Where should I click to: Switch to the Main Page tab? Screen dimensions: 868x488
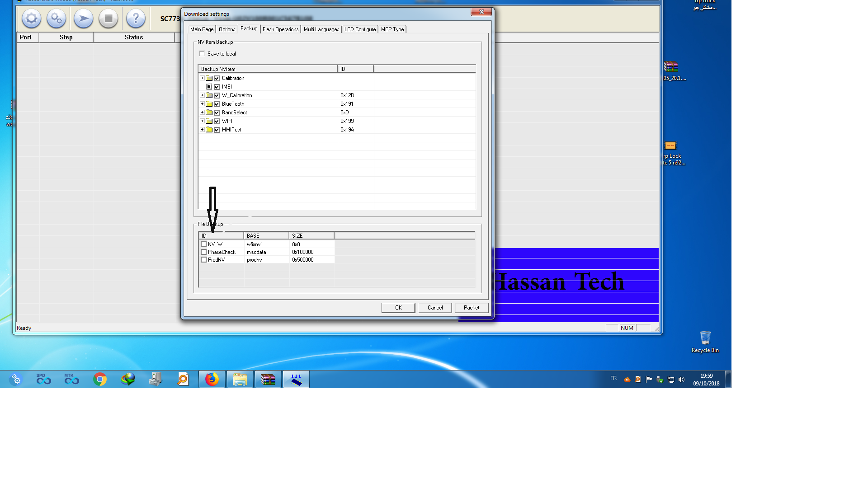[x=202, y=29]
